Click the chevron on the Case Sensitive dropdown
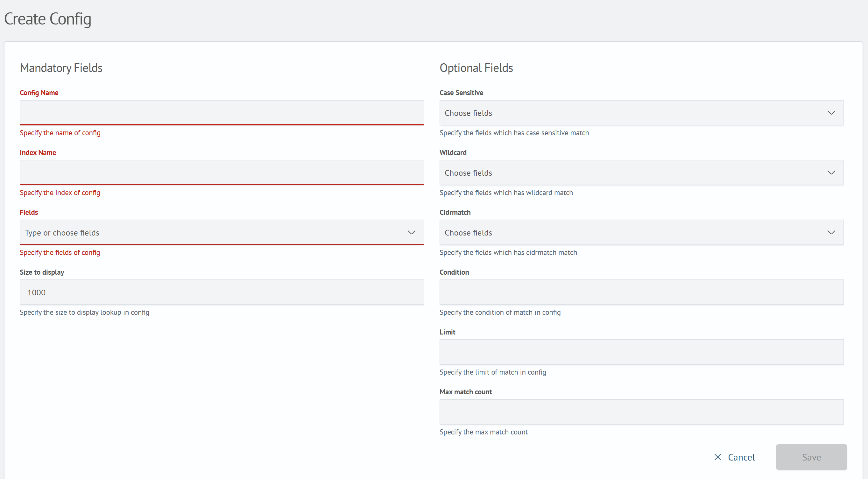Image resolution: width=868 pixels, height=479 pixels. [x=831, y=113]
